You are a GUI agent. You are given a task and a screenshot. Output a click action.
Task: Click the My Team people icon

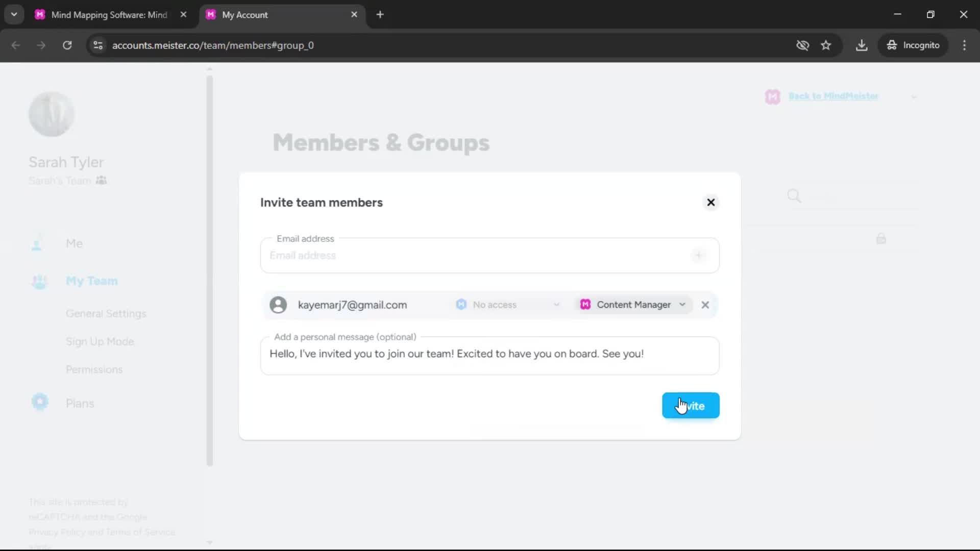click(39, 282)
